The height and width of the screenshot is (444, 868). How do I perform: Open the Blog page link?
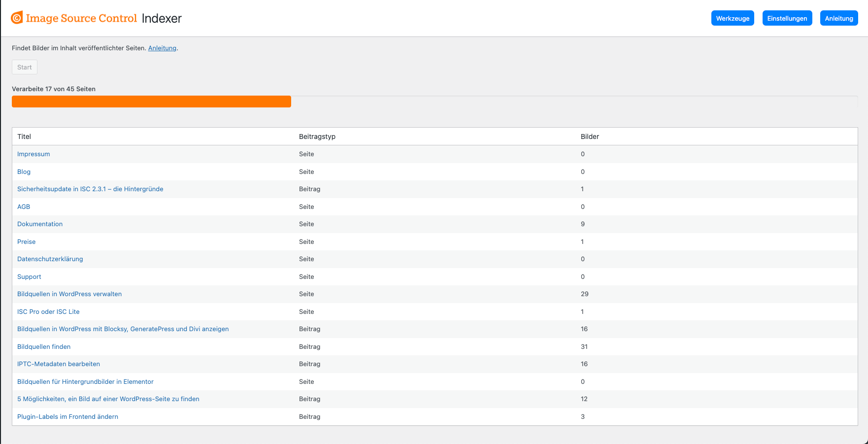tap(24, 172)
